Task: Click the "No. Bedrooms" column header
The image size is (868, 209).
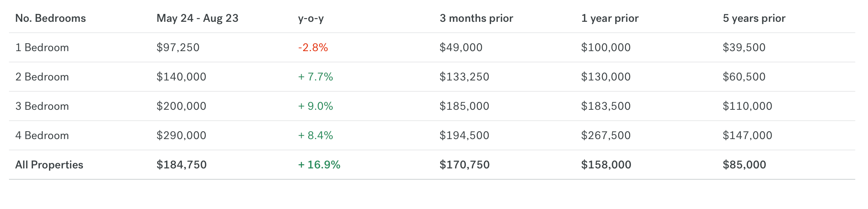Action: click(x=50, y=18)
